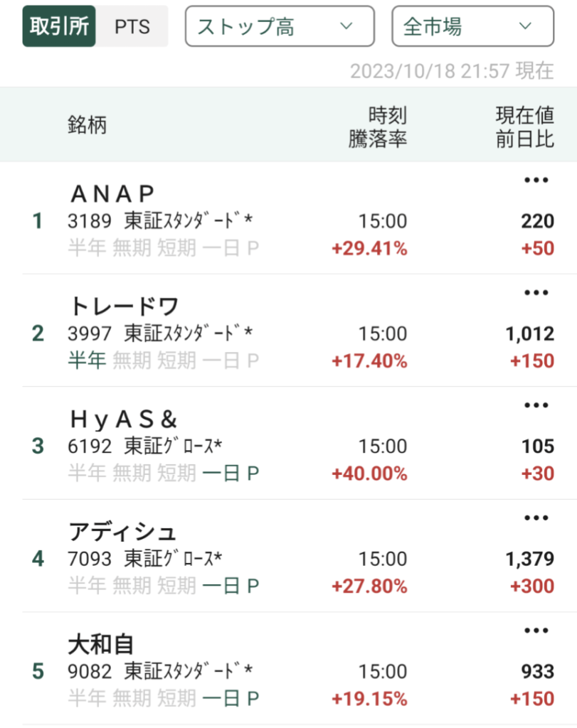Viewport: 577px width, 728px height.
Task: Switch to the PTS toggle option
Action: pos(132,27)
